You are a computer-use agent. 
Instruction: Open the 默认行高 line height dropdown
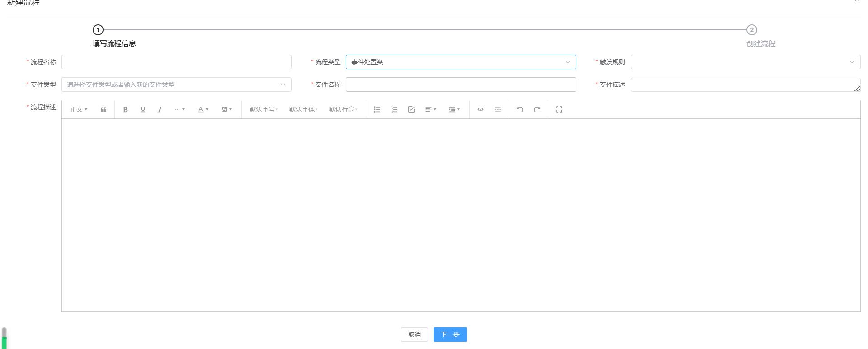point(343,109)
